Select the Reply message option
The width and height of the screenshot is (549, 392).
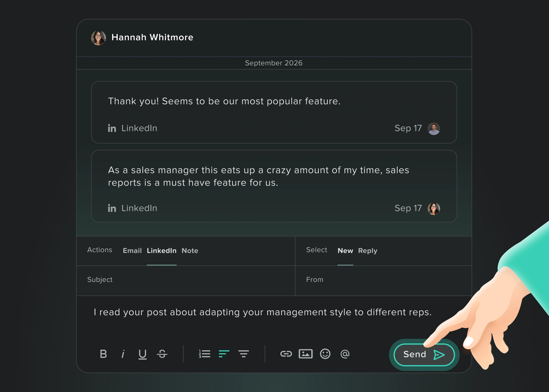pos(367,250)
